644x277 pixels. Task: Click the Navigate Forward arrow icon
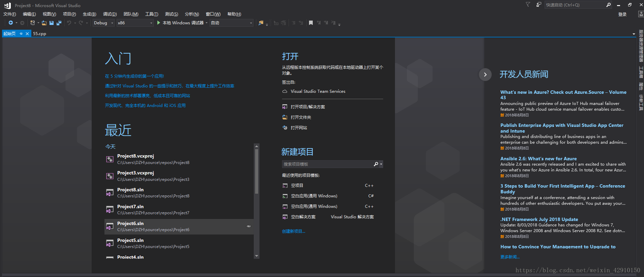pyautogui.click(x=22, y=23)
